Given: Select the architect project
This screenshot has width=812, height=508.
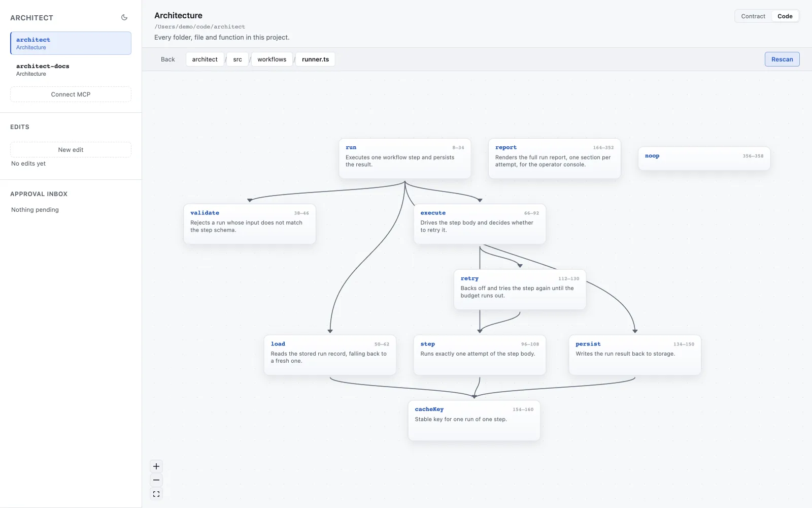Looking at the screenshot, I should tap(71, 43).
